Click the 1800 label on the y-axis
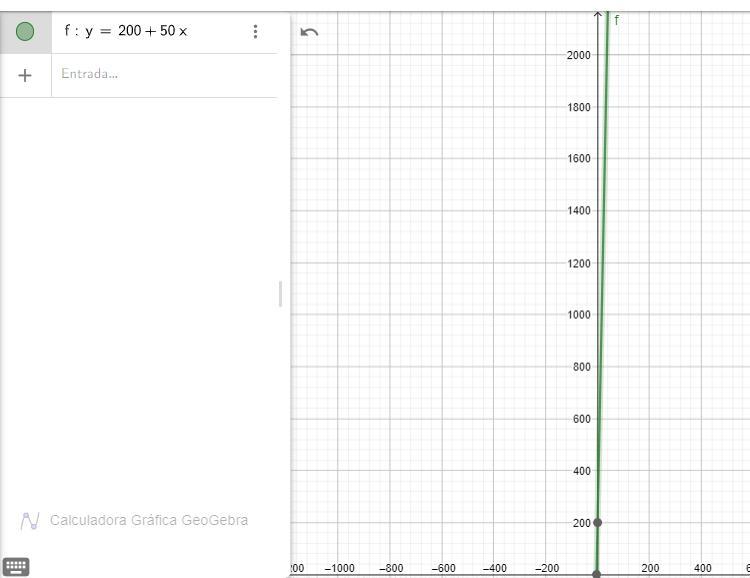Screen dimensions: 750x578 coord(579,107)
